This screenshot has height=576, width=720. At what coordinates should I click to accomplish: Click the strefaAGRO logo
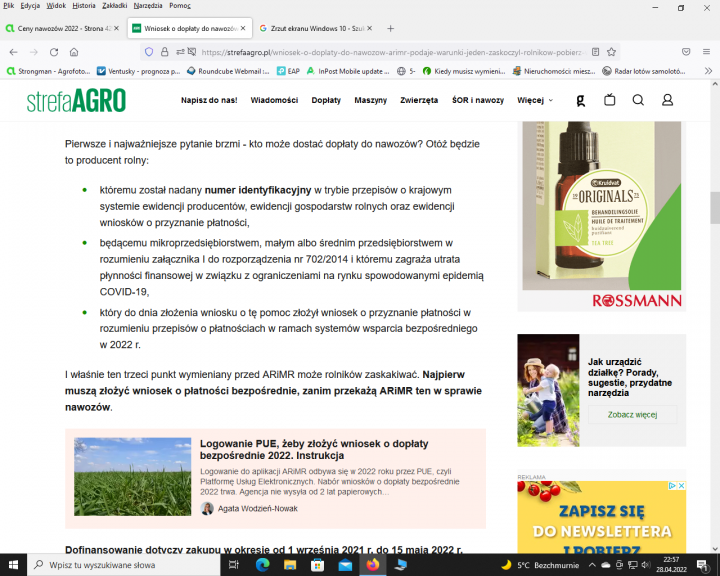tap(76, 100)
